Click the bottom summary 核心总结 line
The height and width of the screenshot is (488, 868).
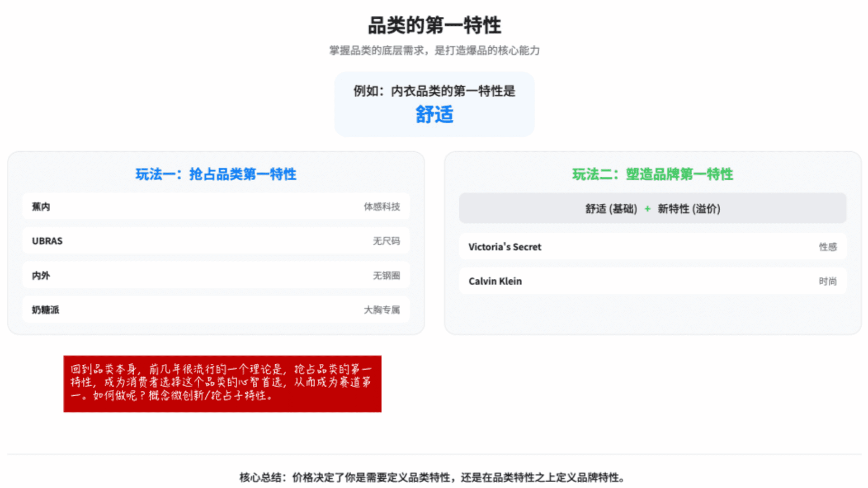[x=433, y=477]
